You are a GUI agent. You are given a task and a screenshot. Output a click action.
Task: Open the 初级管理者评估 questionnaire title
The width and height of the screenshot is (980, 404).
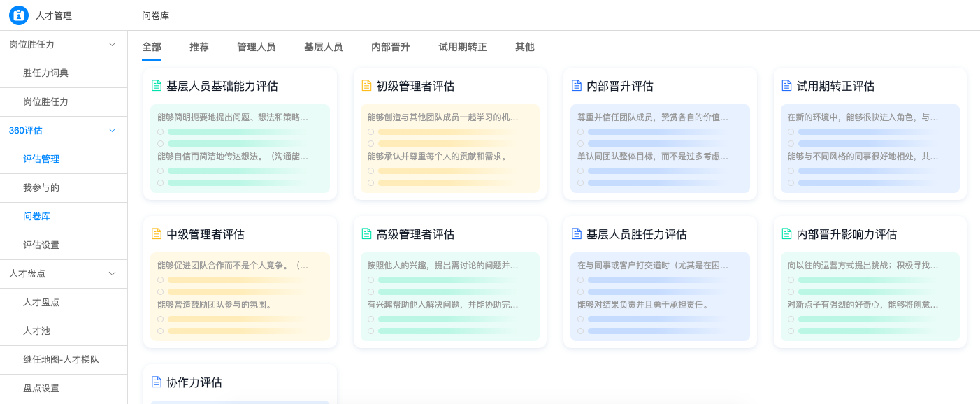[415, 86]
